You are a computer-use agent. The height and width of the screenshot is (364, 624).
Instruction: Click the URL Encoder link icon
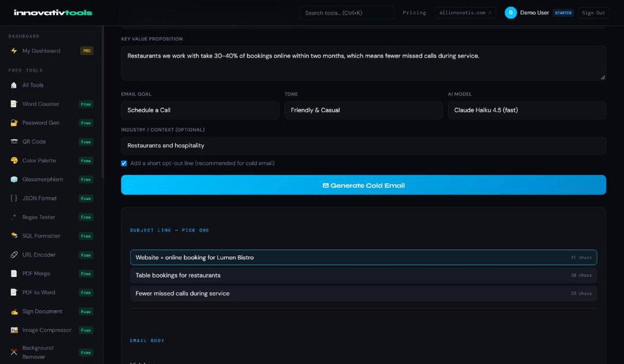[14, 255]
